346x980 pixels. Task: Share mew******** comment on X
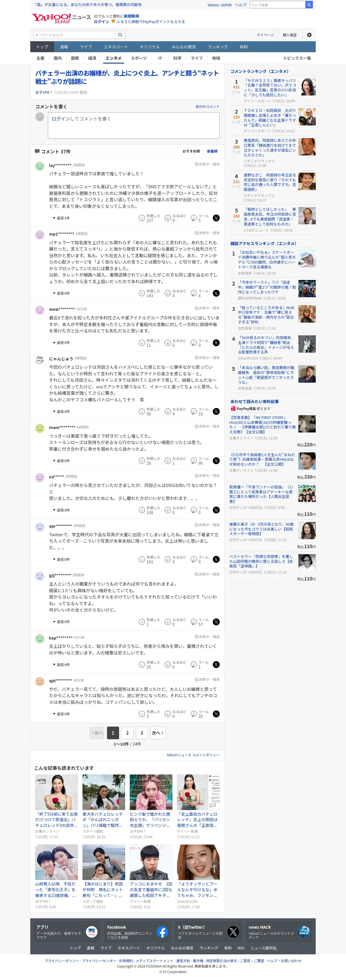(x=216, y=343)
